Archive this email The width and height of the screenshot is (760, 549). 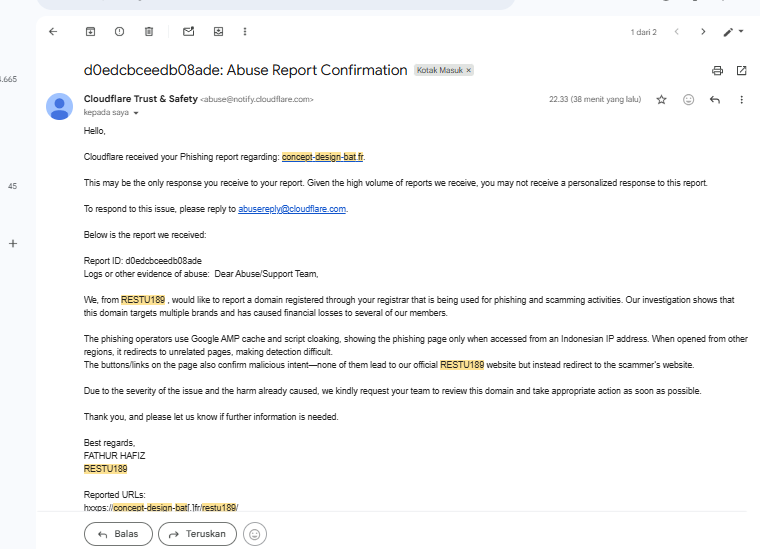90,31
